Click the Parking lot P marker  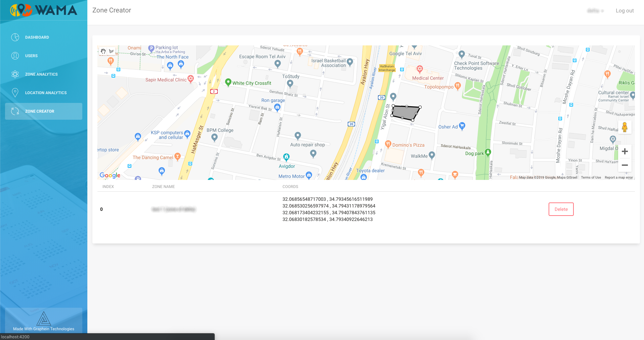pyautogui.click(x=151, y=49)
